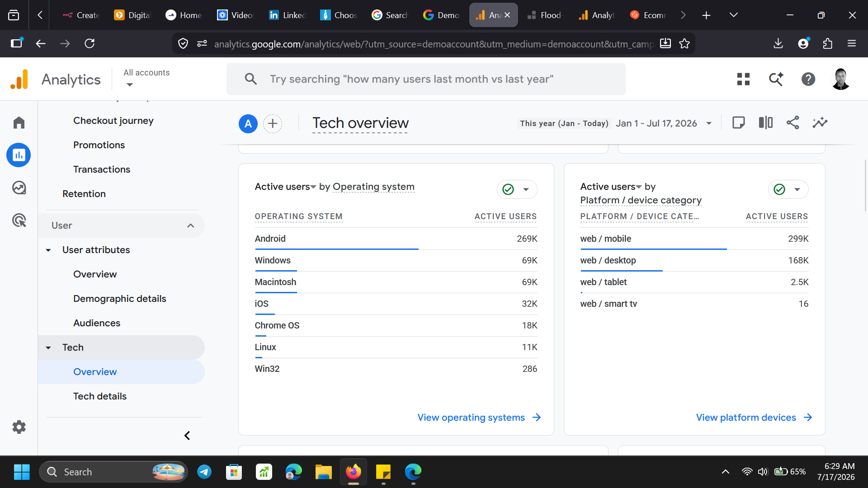
Task: Open the All accounts selector dropdown
Action: click(146, 78)
